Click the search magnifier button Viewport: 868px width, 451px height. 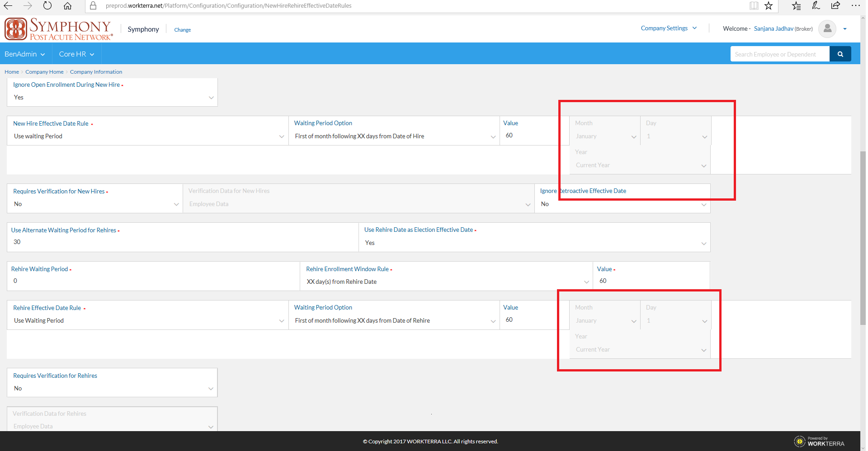pos(840,54)
